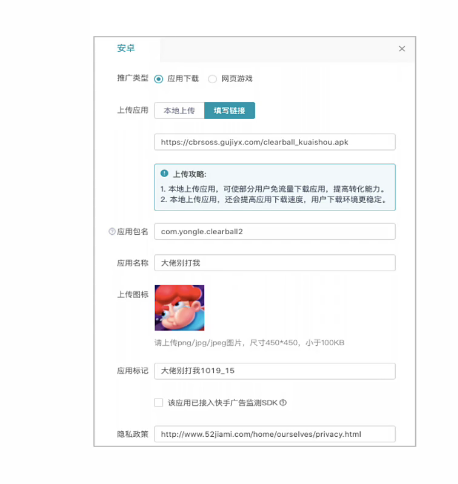Click the image size hint '请上传png/jpg/jpeg图片'
Viewport: 458px width, 484px height.
coord(249,343)
